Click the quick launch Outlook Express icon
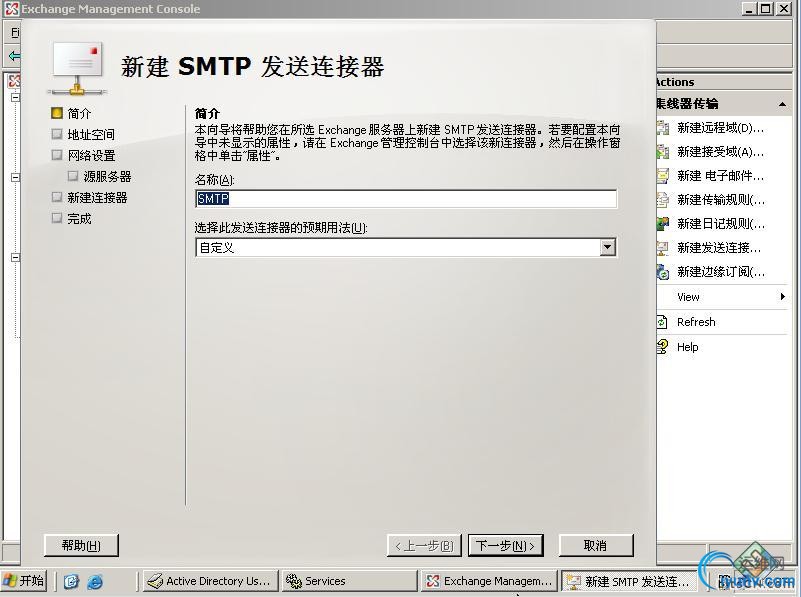The image size is (801, 597). pyautogui.click(x=71, y=581)
